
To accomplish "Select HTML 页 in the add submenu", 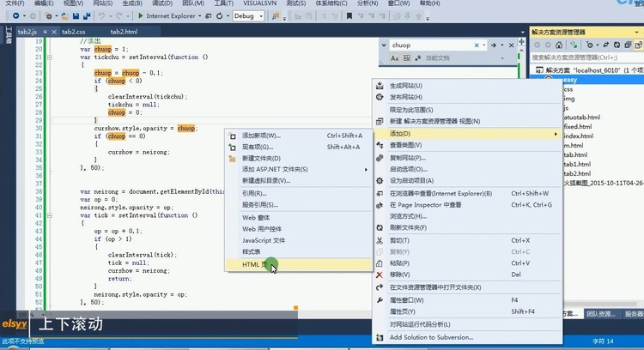I will click(249, 264).
